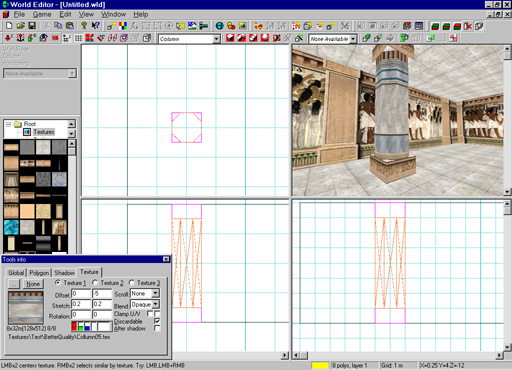Open the Window menu
This screenshot has width=512, height=370.
click(x=113, y=14)
